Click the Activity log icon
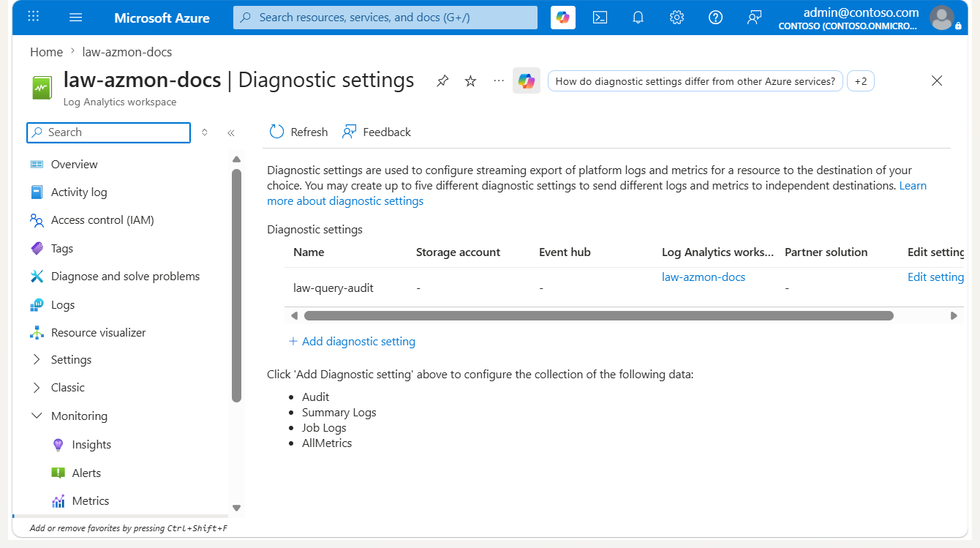The image size is (980, 548). click(x=37, y=192)
